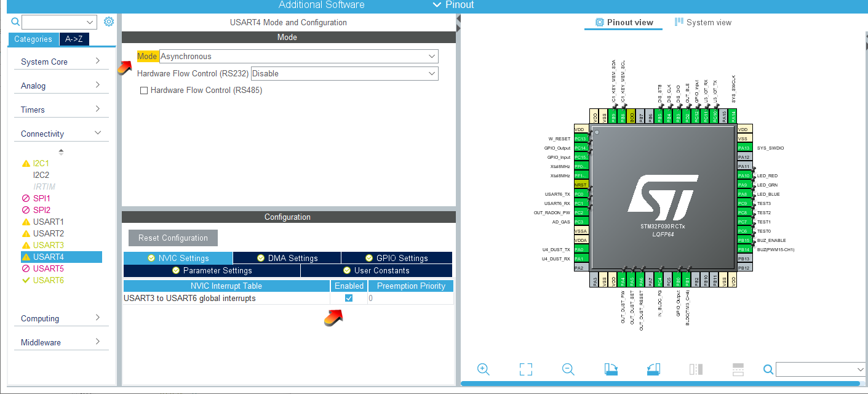Image resolution: width=868 pixels, height=394 pixels.
Task: Select I2C2 in peripheral list
Action: point(41,175)
